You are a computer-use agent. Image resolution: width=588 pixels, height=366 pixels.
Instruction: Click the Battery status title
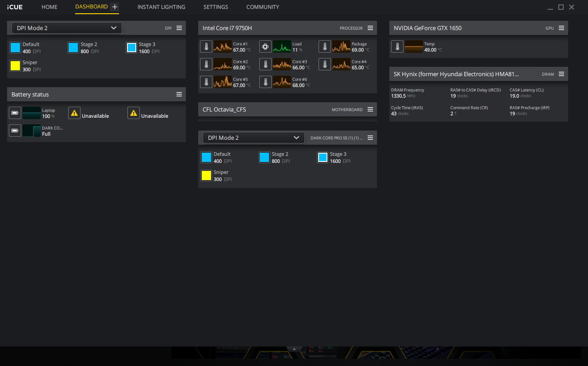30,94
